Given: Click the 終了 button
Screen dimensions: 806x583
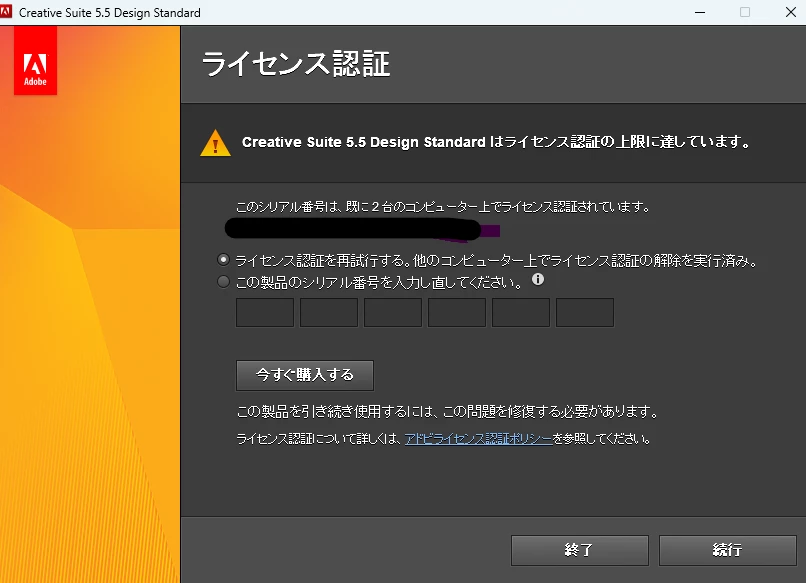Looking at the screenshot, I should pyautogui.click(x=580, y=550).
